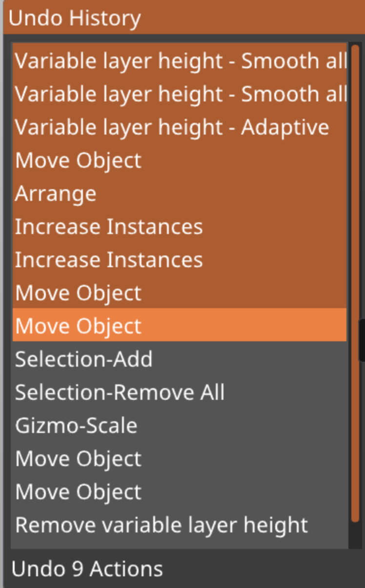Select Increase Instances entry directly above Move Object
Viewport: 365px width, 588px height.
pos(109,260)
